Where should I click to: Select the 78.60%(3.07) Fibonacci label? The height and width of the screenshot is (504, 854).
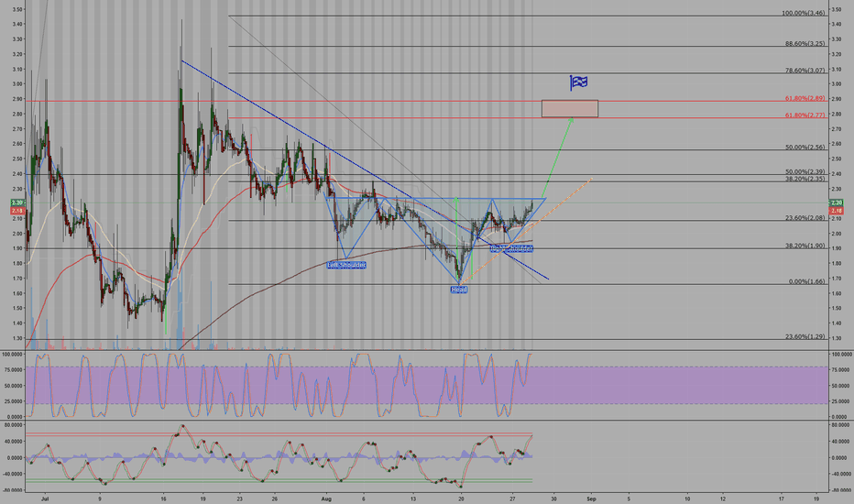tap(805, 70)
